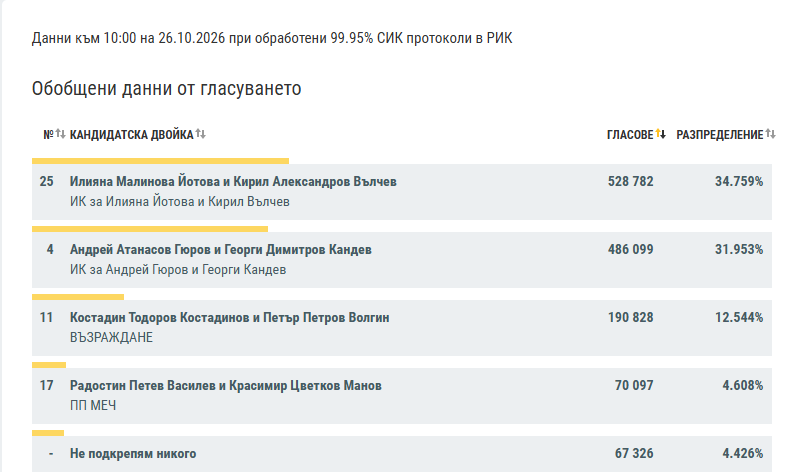This screenshot has height=472, width=789.
Task: Click yellow result bar above ВЪЗРАЖДАНЕ row
Action: tap(78, 297)
